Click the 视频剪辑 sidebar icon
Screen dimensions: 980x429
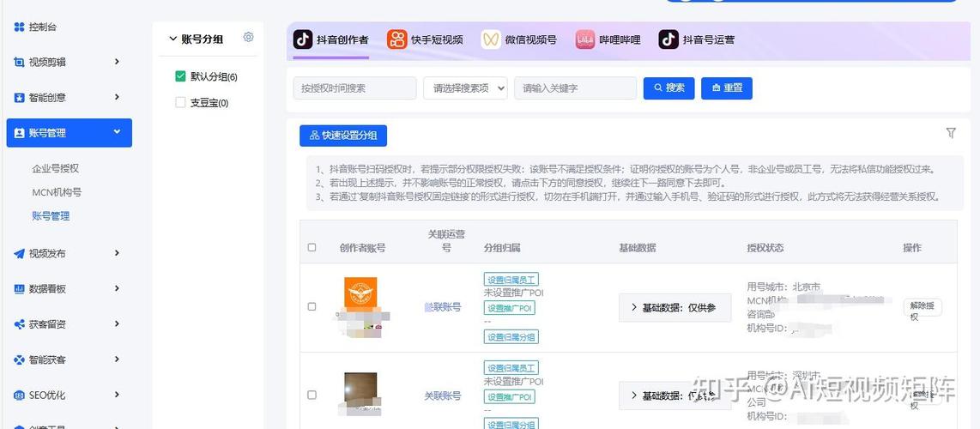pos(20,62)
